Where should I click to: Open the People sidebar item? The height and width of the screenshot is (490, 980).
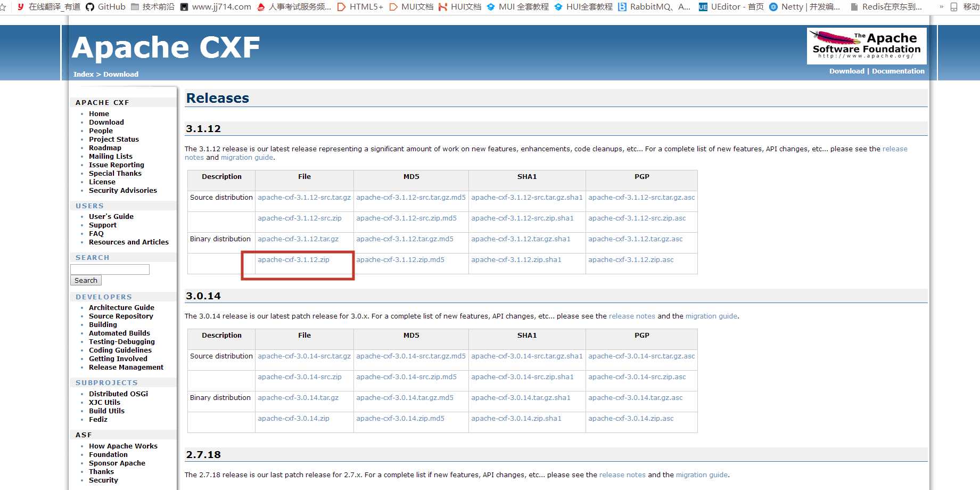coord(101,130)
